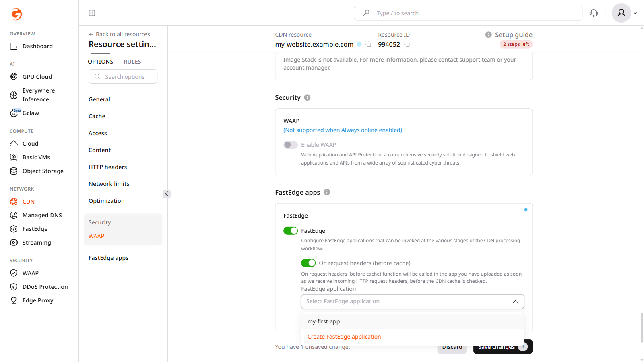Open the FastEdge apps options section
644x362 pixels.
109,258
